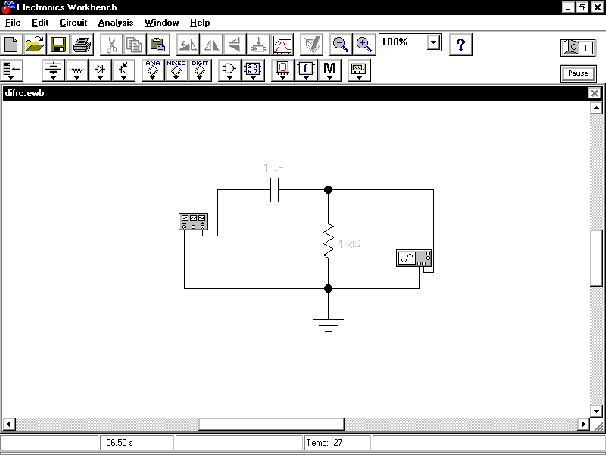Click the capacitor value label
606x455 pixels.
[x=274, y=168]
